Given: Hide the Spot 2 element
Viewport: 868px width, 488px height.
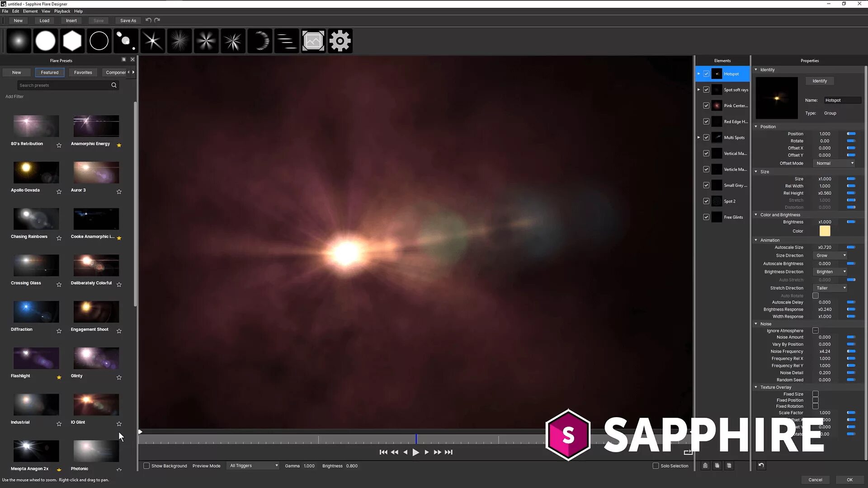Looking at the screenshot, I should pyautogui.click(x=706, y=201).
